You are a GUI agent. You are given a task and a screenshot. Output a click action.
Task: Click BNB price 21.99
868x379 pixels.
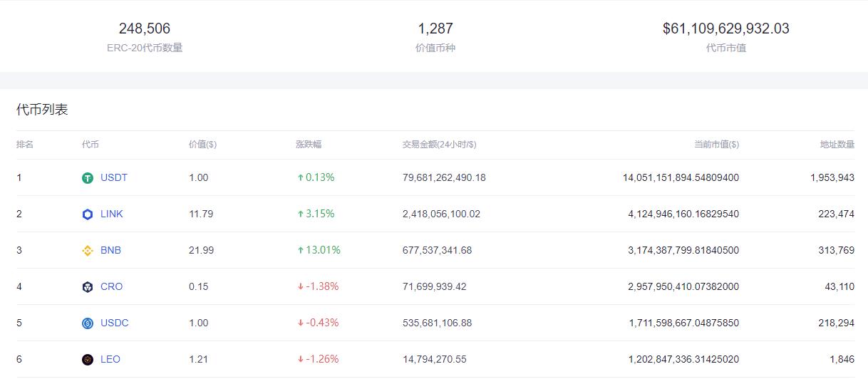pos(202,250)
